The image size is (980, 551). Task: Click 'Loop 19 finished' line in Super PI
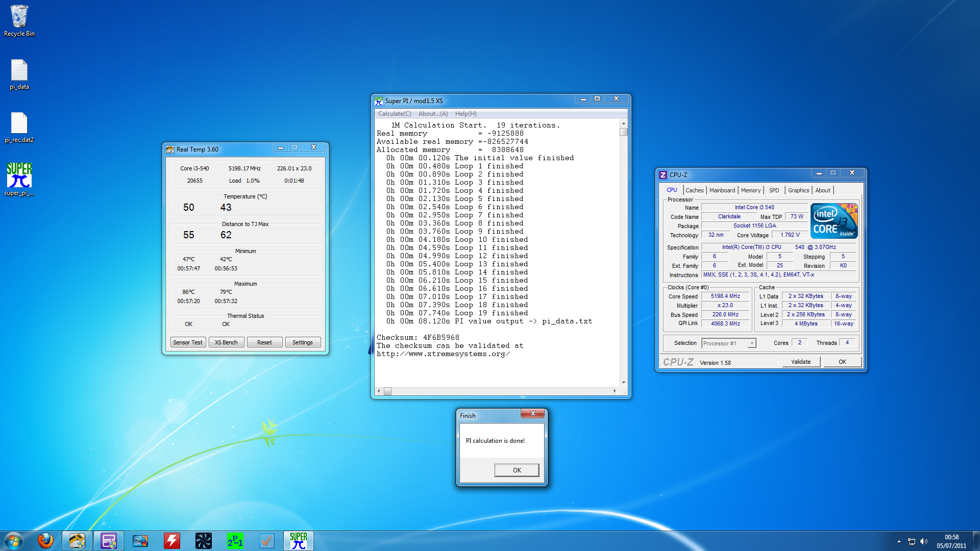click(x=457, y=313)
